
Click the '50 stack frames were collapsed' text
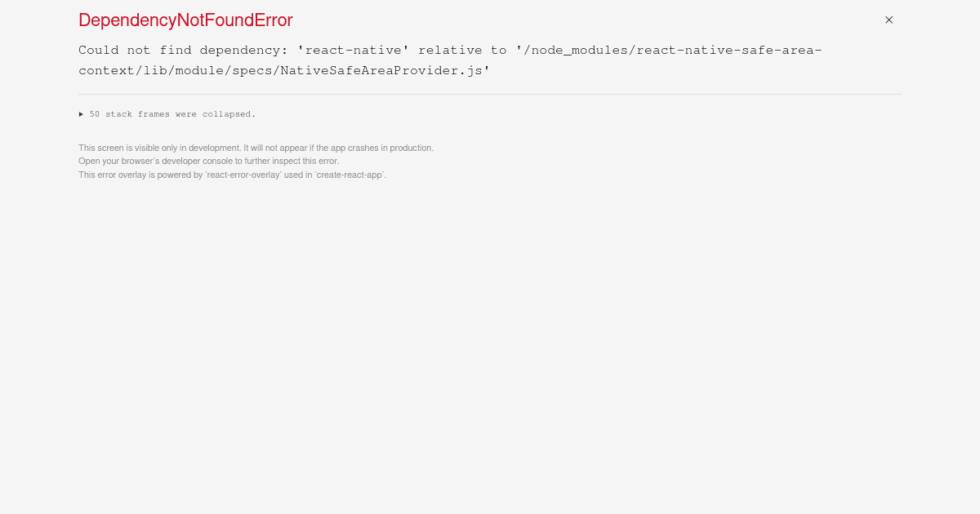[x=172, y=114]
